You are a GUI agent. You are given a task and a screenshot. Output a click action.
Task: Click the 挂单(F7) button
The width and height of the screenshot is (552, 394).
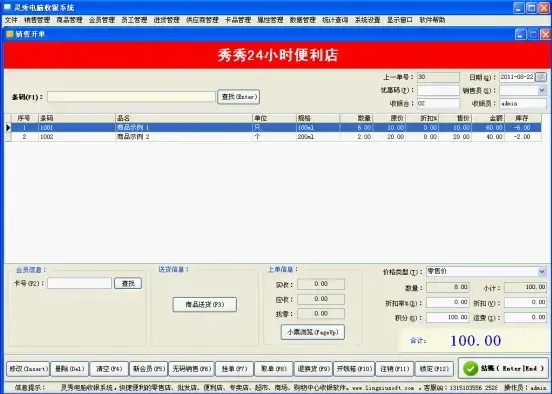click(x=234, y=369)
